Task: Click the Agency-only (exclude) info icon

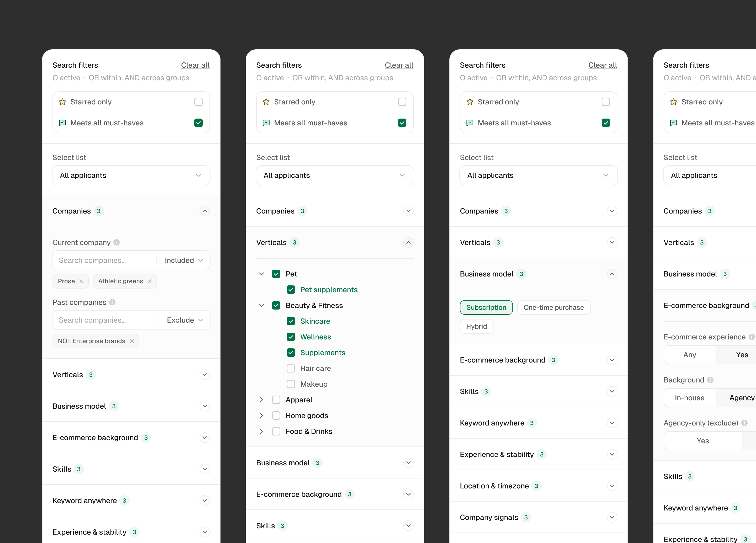Action: pyautogui.click(x=744, y=423)
